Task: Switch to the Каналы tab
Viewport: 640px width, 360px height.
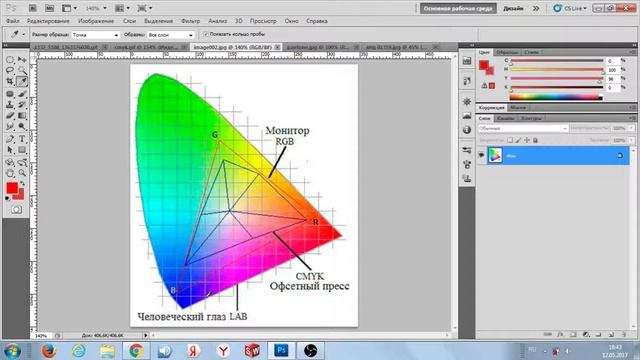Action: [506, 118]
